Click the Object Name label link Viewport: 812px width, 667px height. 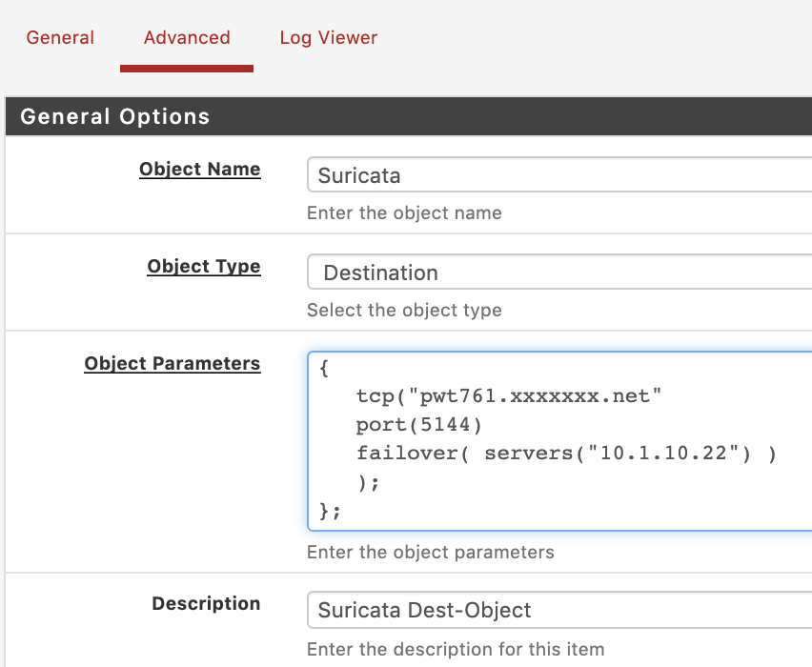[200, 170]
